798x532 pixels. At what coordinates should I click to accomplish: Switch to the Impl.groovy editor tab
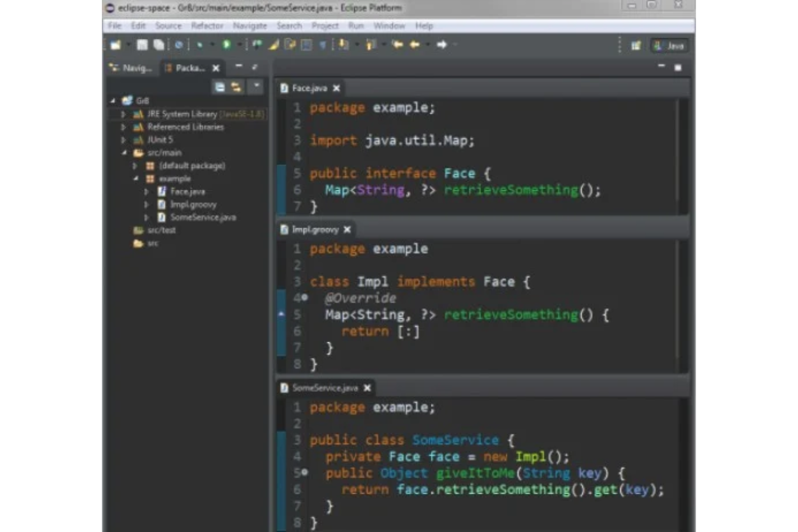(x=315, y=229)
